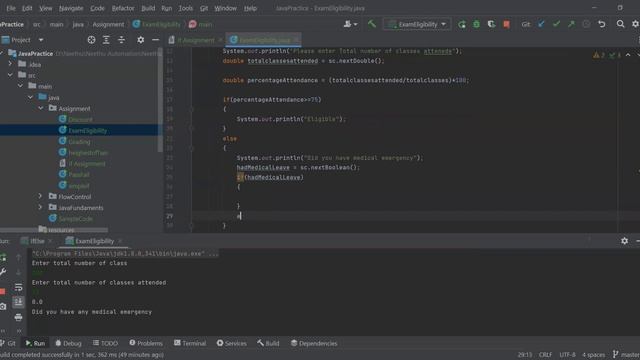Click the green Rerun icon in top toolbar

click(x=462, y=24)
